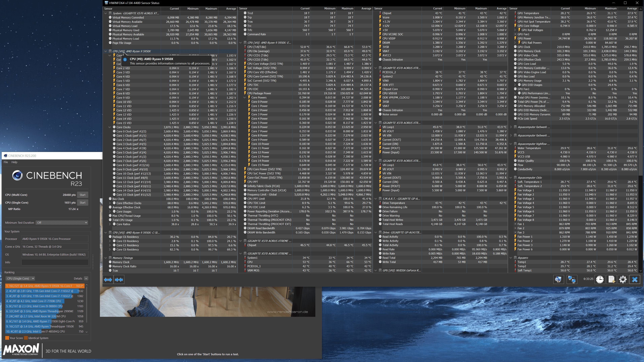
Task: Click the Core 2 VID lightning icon
Action: [x=114, y=68]
